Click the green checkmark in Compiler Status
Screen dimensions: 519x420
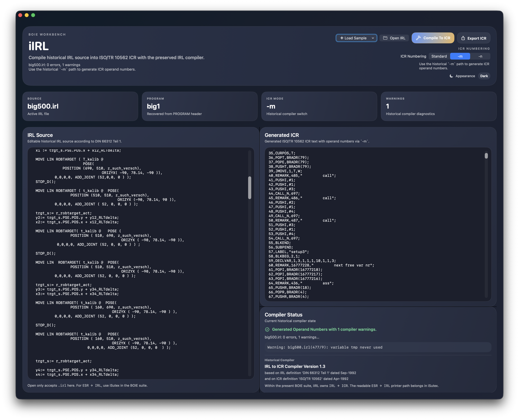[x=267, y=329]
